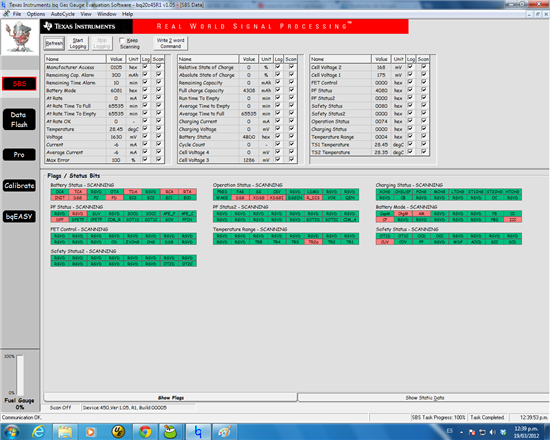Click the TCA flag in Battery Status
The width and height of the screenshot is (550, 440).
point(78,192)
